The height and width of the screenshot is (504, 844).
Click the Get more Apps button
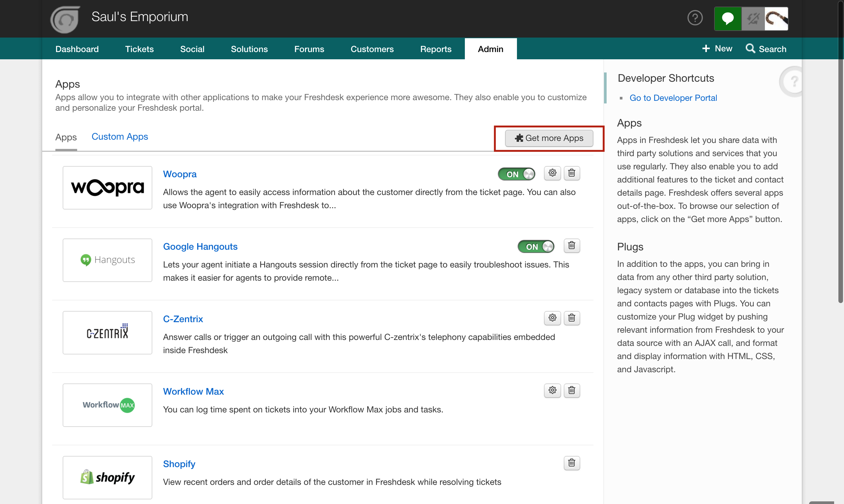[x=549, y=138]
